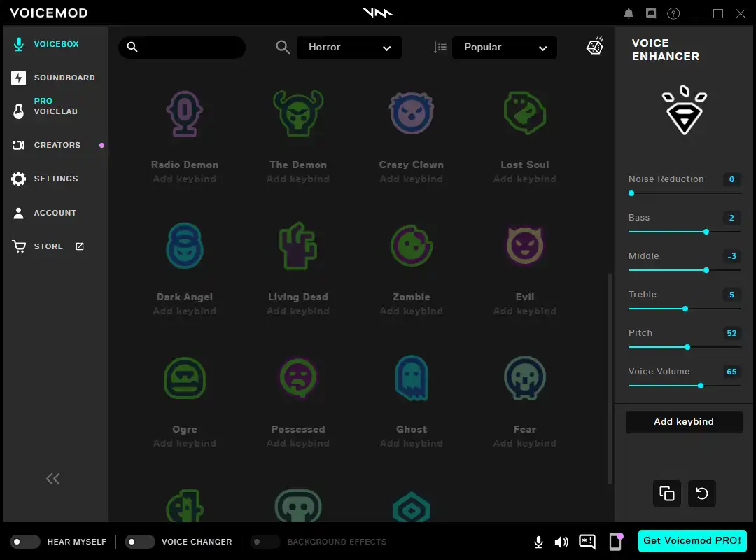Select the Ghost voice icon
This screenshot has width=756, height=560.
412,378
